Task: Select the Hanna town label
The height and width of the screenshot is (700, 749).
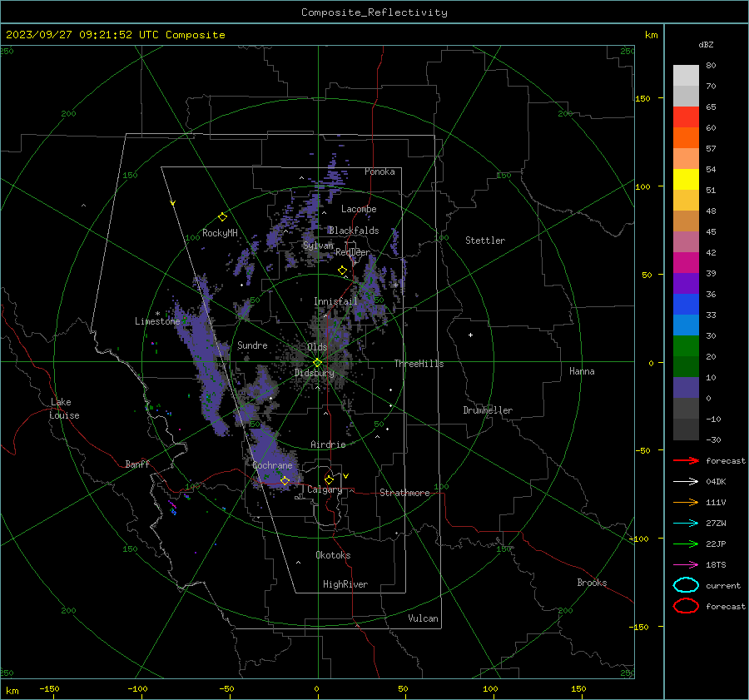Action: 582,371
